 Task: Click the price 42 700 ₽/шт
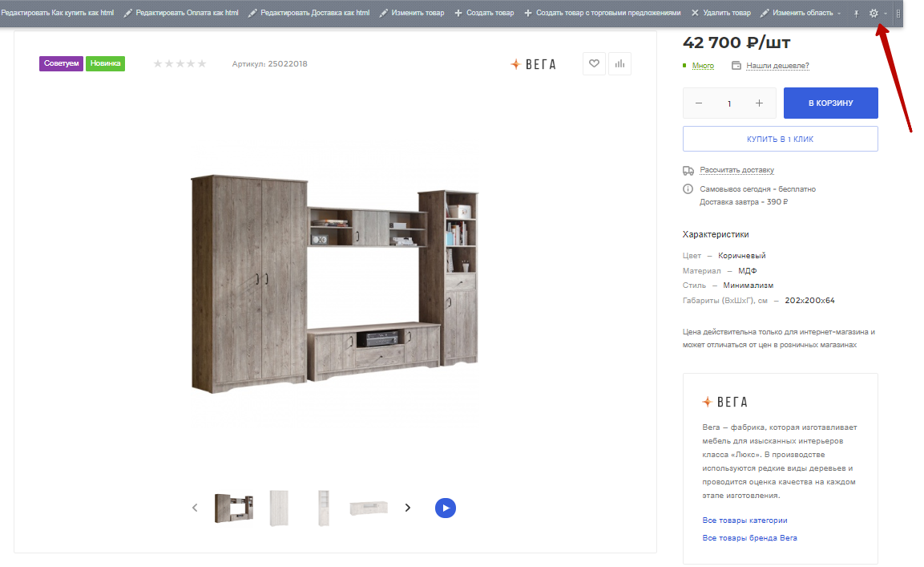click(736, 43)
